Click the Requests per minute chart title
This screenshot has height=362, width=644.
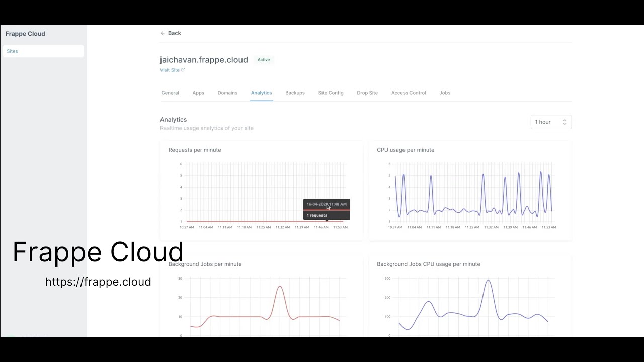(x=195, y=150)
